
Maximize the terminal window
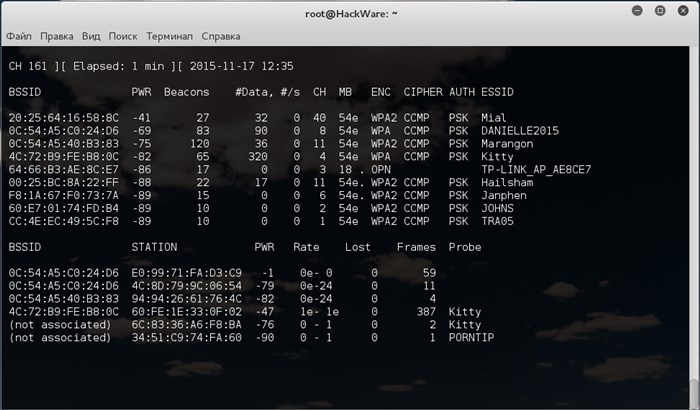[660, 11]
